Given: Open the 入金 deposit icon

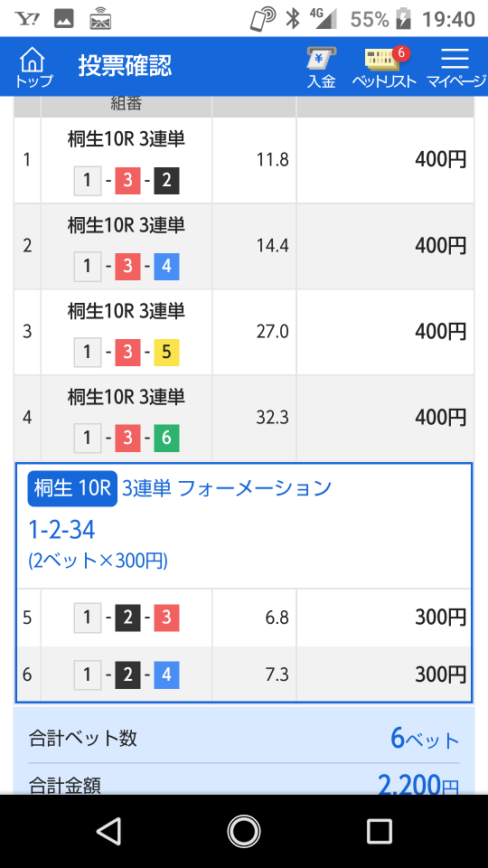Looking at the screenshot, I should tap(322, 66).
